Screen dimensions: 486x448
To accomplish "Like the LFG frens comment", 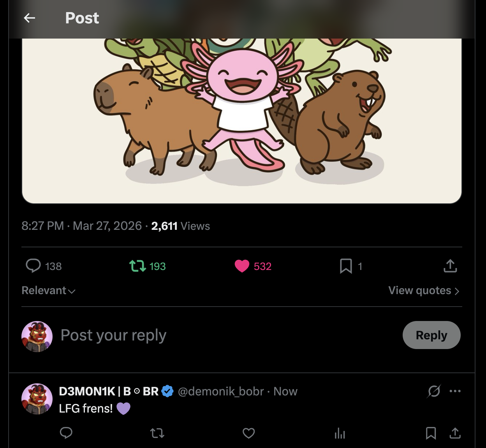I will (248, 433).
